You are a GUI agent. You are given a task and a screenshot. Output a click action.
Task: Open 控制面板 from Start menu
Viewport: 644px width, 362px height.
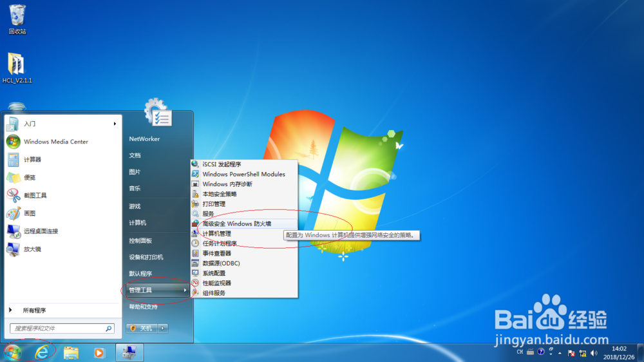pyautogui.click(x=140, y=241)
